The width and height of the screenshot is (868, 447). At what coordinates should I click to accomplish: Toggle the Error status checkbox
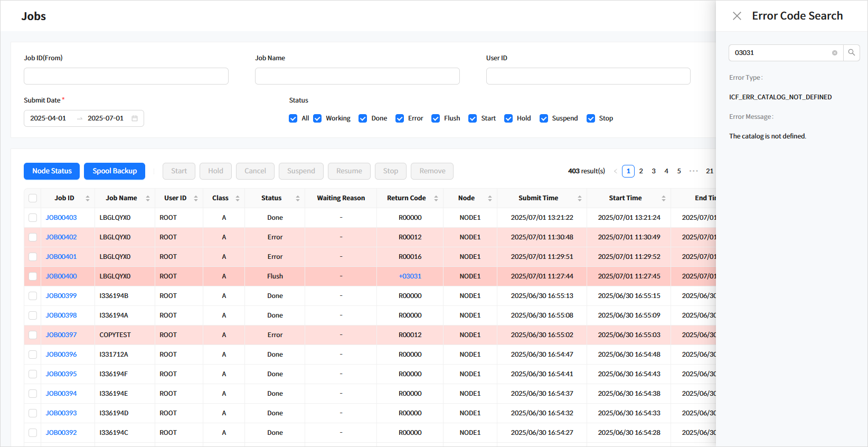(x=400, y=118)
